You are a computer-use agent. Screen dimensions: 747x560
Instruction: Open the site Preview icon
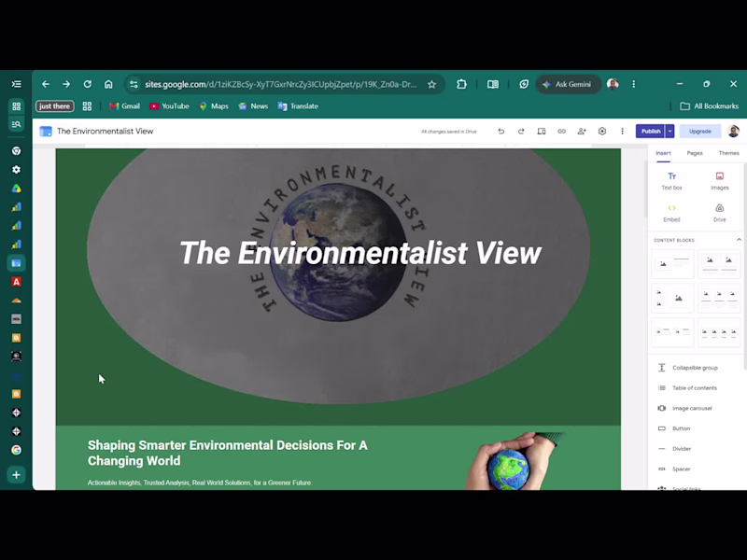pyautogui.click(x=542, y=131)
